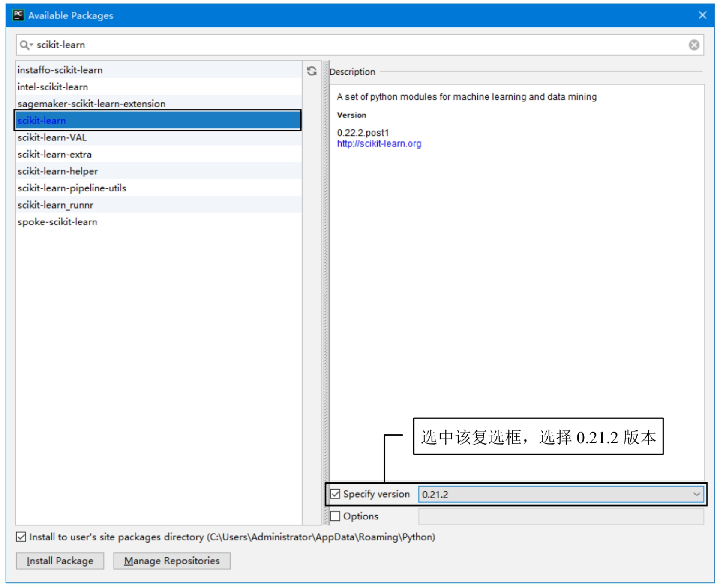Click the Install Package button
Viewport: 720px width, 588px height.
tap(60, 561)
